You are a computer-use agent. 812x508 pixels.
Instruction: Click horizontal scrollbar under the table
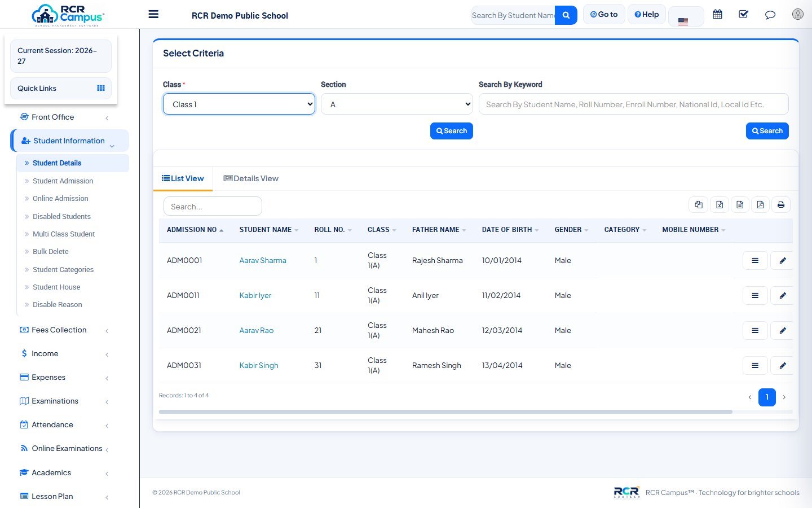445,412
